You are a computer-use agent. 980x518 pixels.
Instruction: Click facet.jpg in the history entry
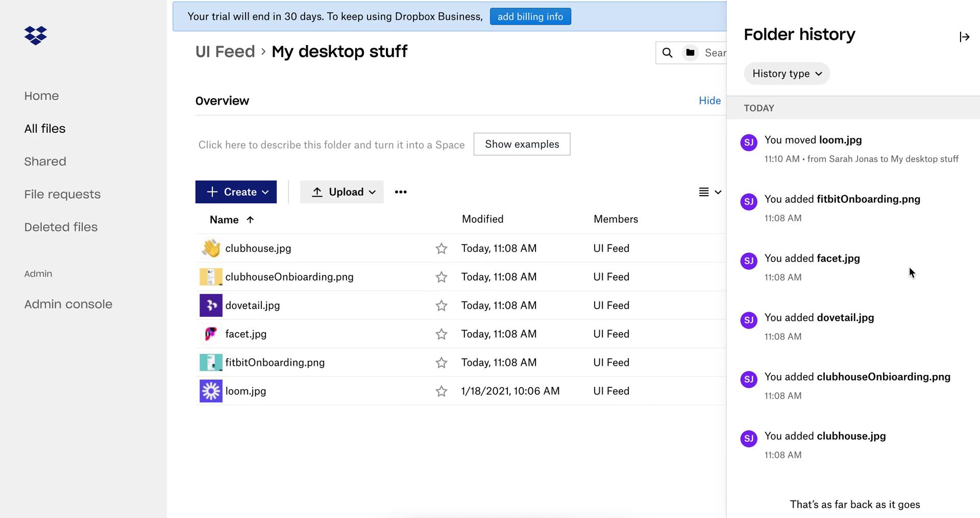(838, 258)
